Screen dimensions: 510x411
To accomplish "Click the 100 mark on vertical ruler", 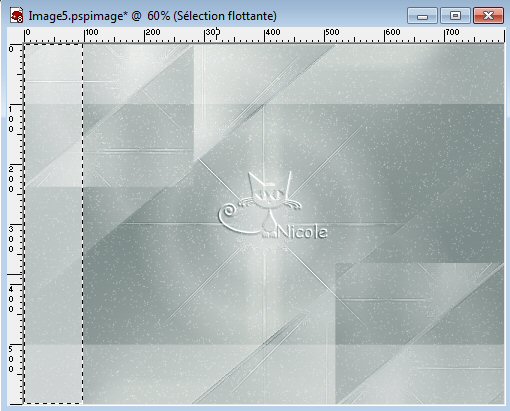I will pos(11,119).
